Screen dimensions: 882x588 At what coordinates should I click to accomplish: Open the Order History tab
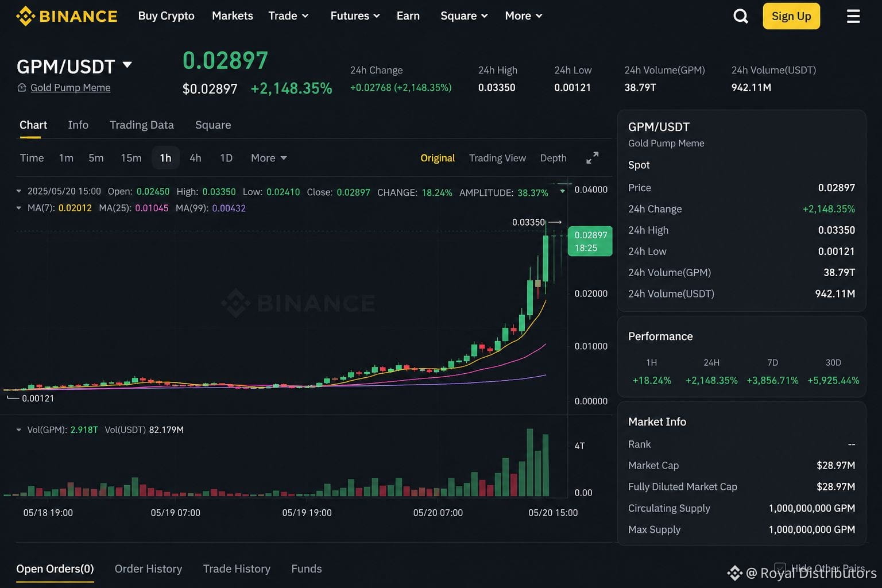[x=148, y=568]
